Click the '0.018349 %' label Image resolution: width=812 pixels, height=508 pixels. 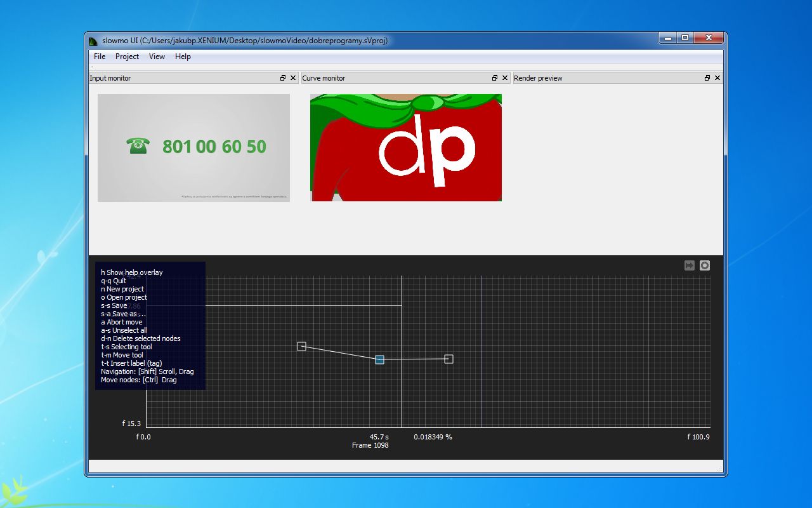(x=433, y=437)
